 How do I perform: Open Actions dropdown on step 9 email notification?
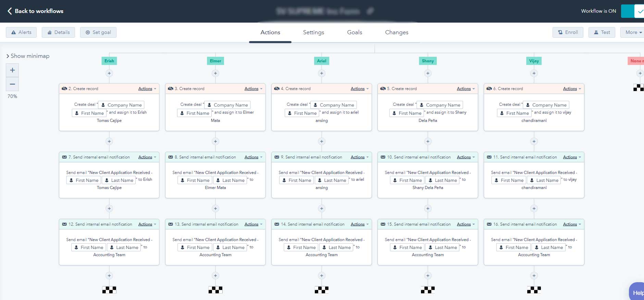click(x=360, y=157)
